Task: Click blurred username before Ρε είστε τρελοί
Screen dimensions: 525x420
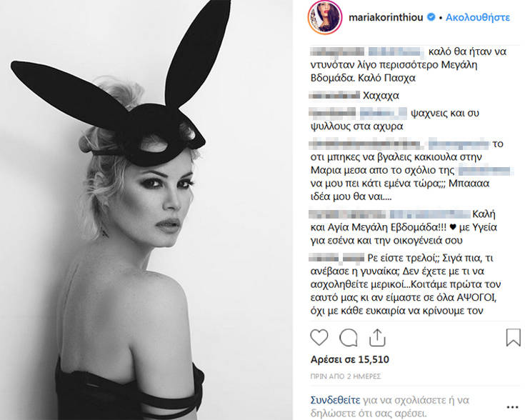Action: click(336, 258)
